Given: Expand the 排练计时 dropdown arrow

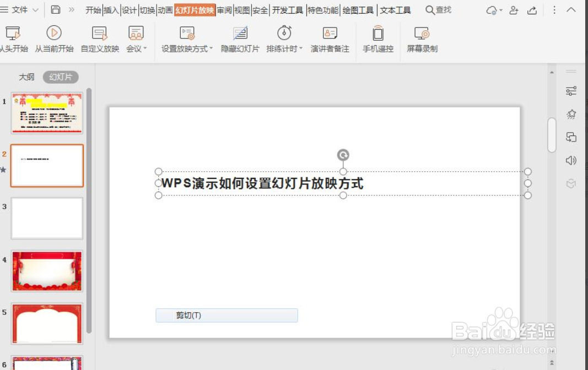Looking at the screenshot, I should tap(301, 48).
